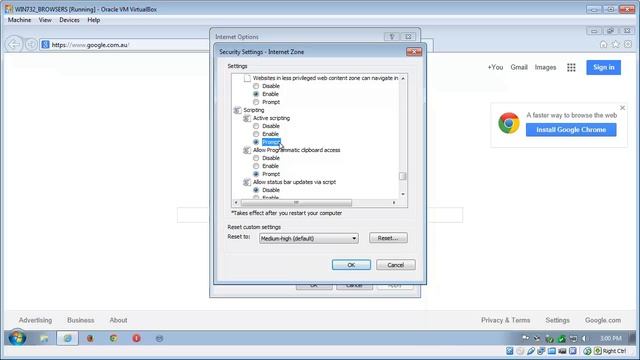Viewport: 640px width, 360px height.
Task: Click the icon beside Active scripting
Action: (x=247, y=118)
